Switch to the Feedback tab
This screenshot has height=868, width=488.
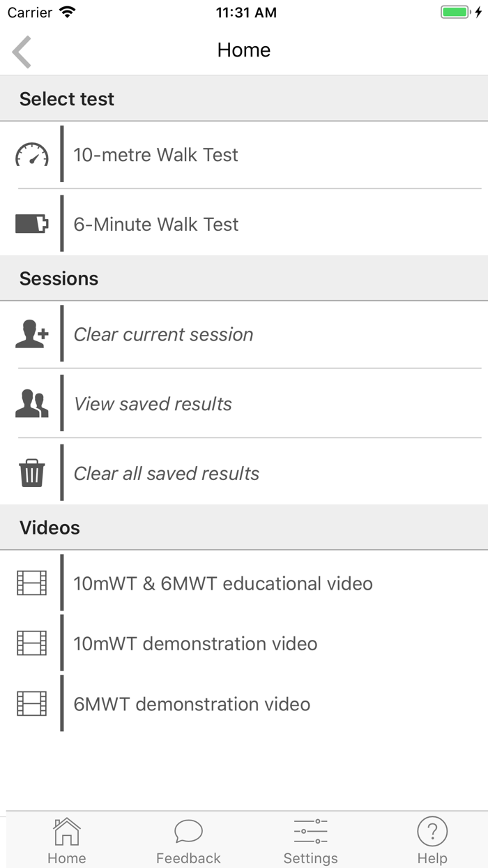[188, 837]
